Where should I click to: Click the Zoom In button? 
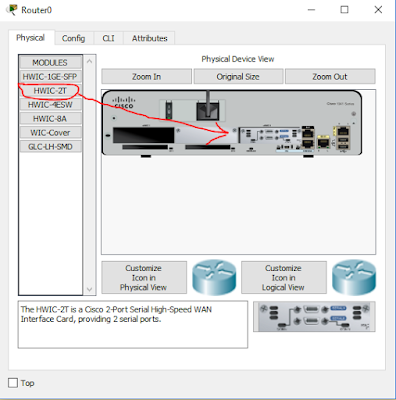tap(147, 77)
